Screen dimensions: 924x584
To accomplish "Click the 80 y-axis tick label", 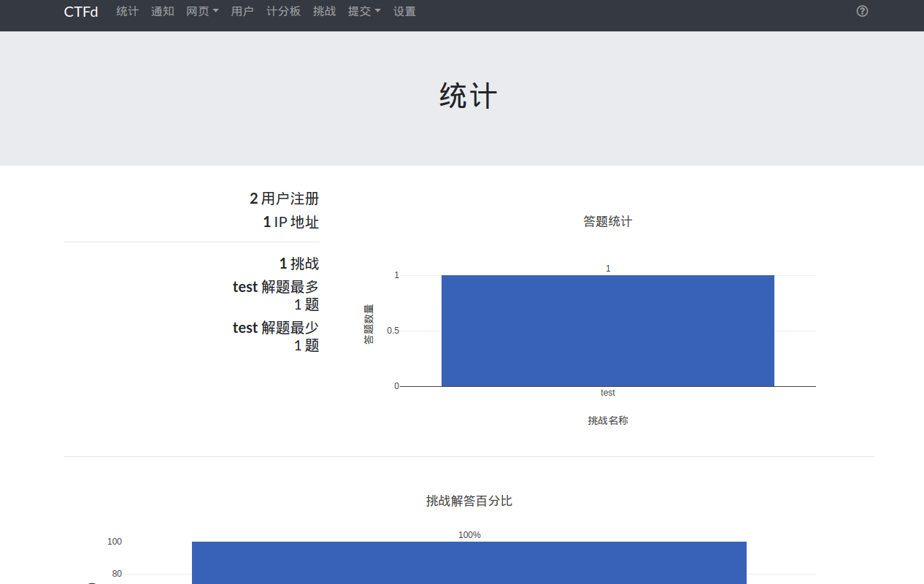I will point(117,574).
